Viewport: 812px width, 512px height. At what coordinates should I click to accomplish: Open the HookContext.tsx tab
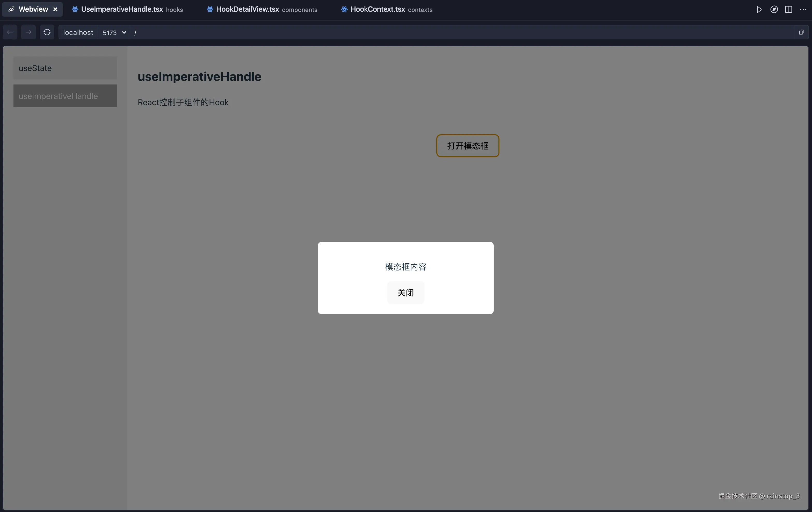pos(386,9)
